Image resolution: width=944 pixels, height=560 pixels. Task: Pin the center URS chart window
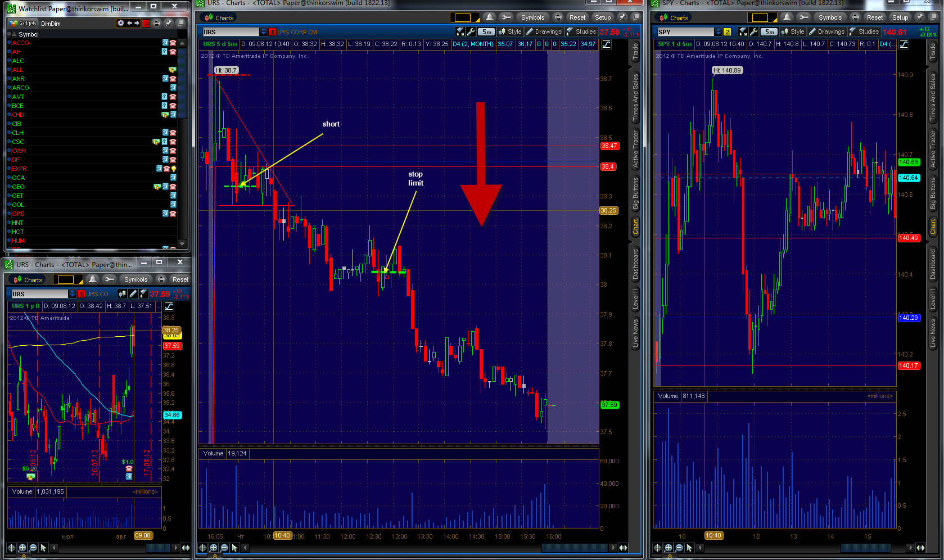point(622,17)
